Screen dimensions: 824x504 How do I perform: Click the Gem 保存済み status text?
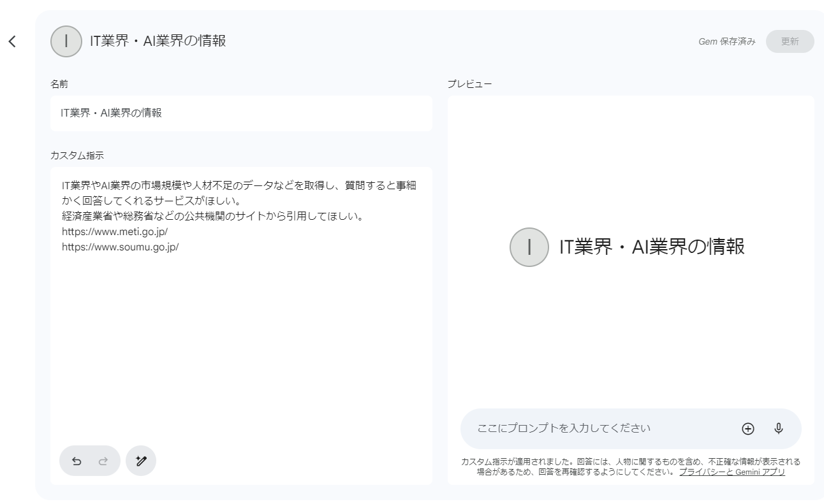click(x=726, y=42)
